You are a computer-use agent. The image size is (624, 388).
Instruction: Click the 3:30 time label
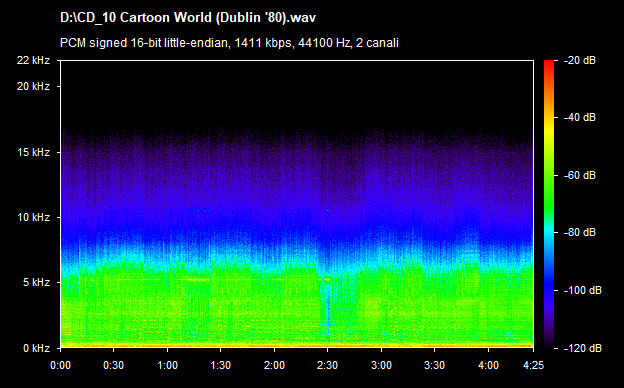435,365
